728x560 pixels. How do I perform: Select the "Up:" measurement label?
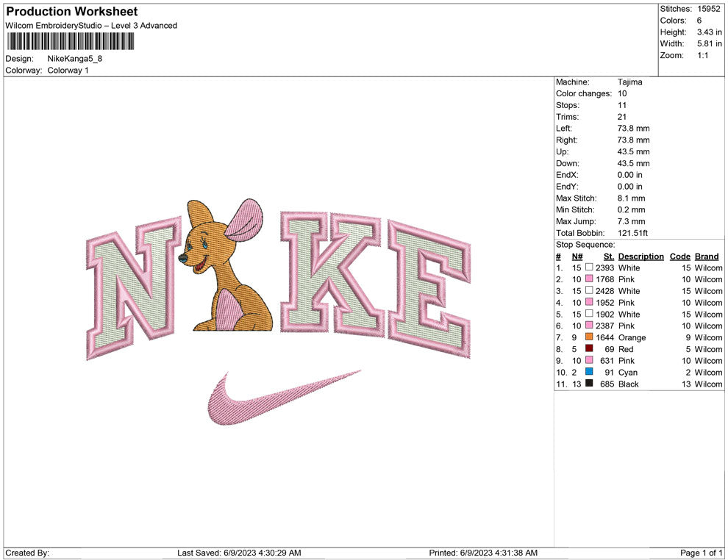tap(562, 151)
